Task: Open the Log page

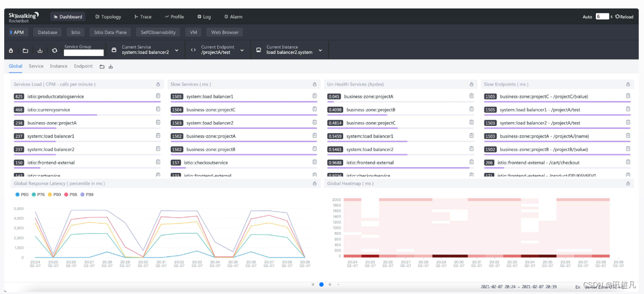Action: click(204, 17)
